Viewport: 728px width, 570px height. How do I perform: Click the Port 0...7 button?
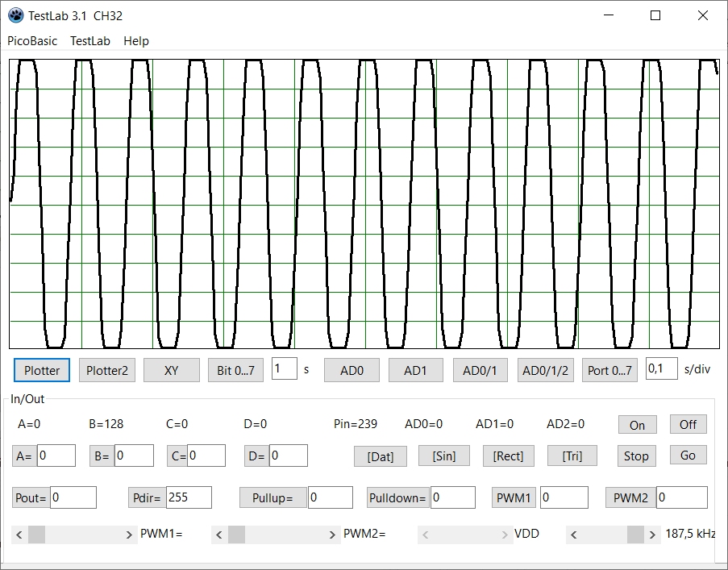pos(609,370)
